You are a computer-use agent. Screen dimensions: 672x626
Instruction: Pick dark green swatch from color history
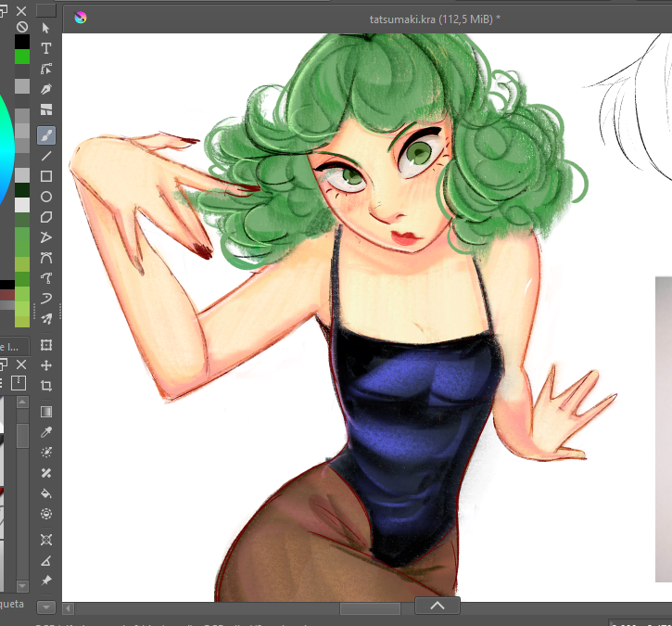point(22,190)
